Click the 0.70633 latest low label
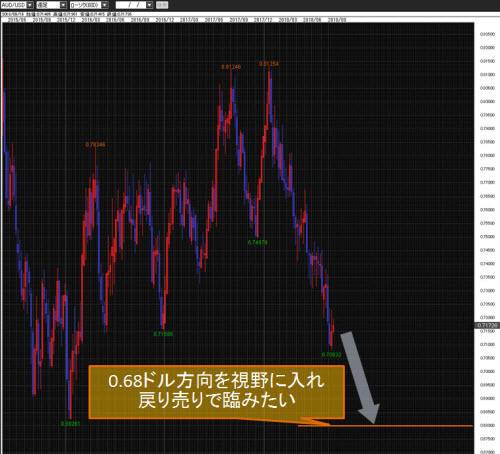The image size is (500, 454). coord(331,354)
